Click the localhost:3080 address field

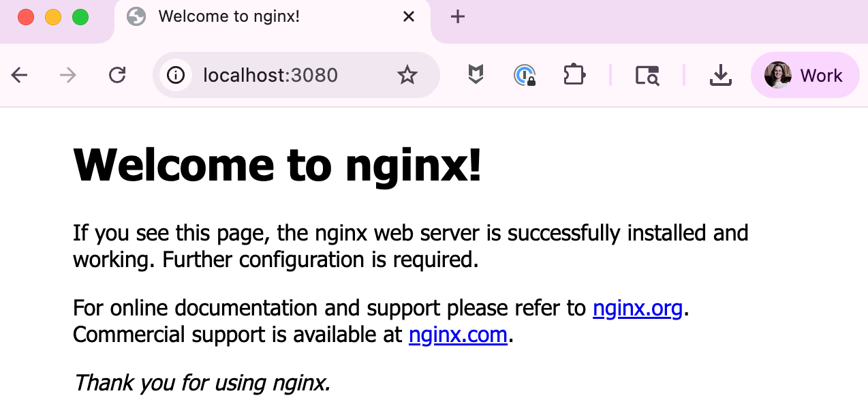coord(296,75)
